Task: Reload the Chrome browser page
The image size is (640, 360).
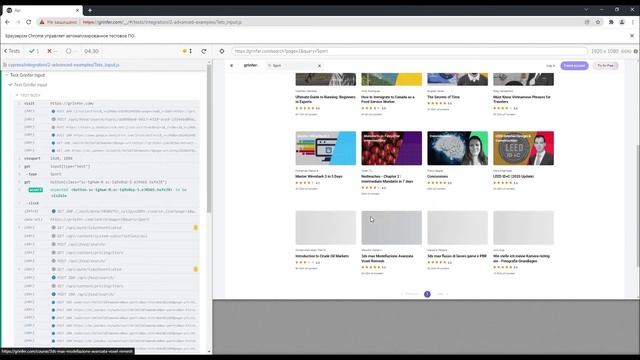Action: pos(29,22)
